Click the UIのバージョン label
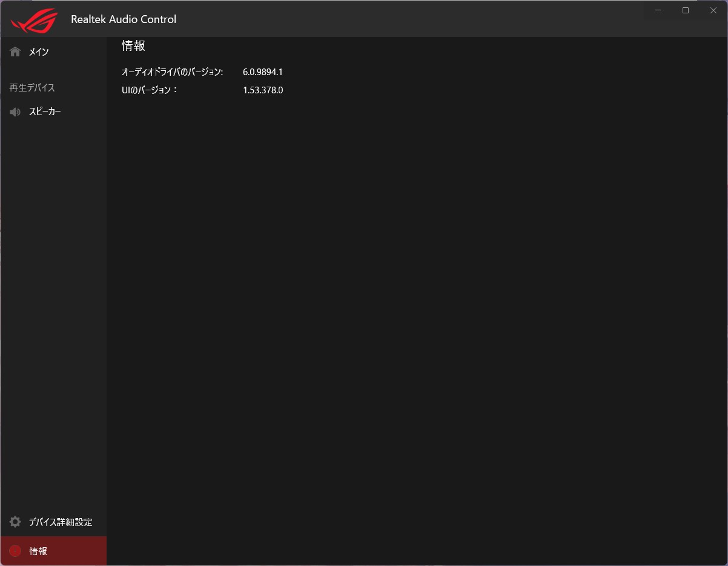 point(150,90)
